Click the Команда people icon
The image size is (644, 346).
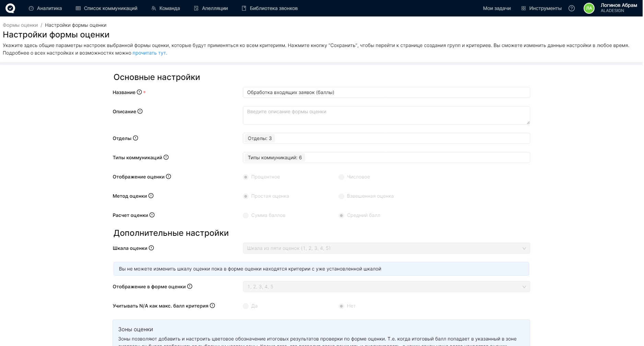154,8
